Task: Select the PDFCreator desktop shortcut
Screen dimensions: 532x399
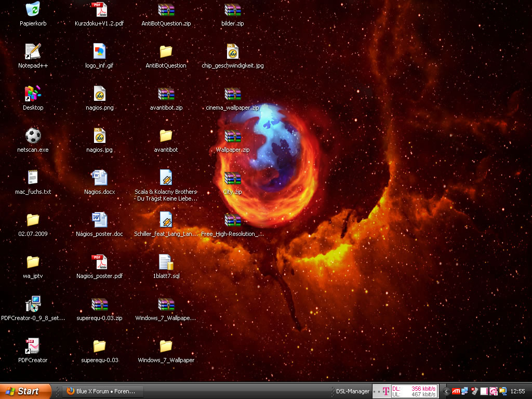Action: point(33,347)
